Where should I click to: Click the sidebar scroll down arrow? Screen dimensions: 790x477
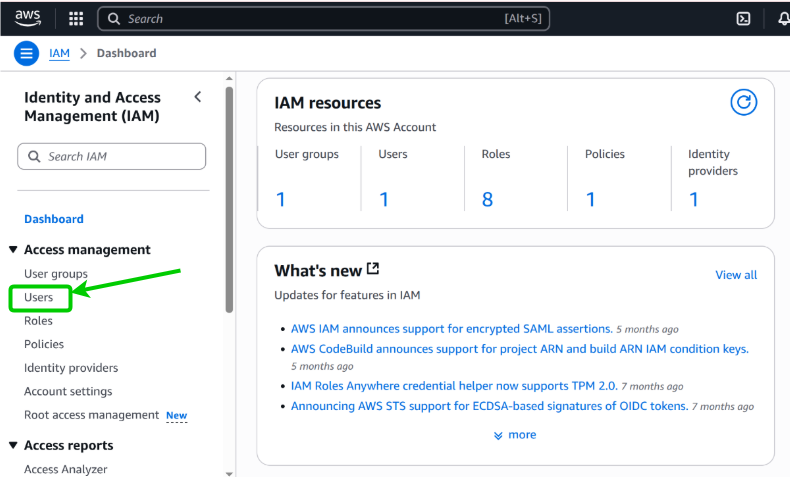[x=229, y=473]
